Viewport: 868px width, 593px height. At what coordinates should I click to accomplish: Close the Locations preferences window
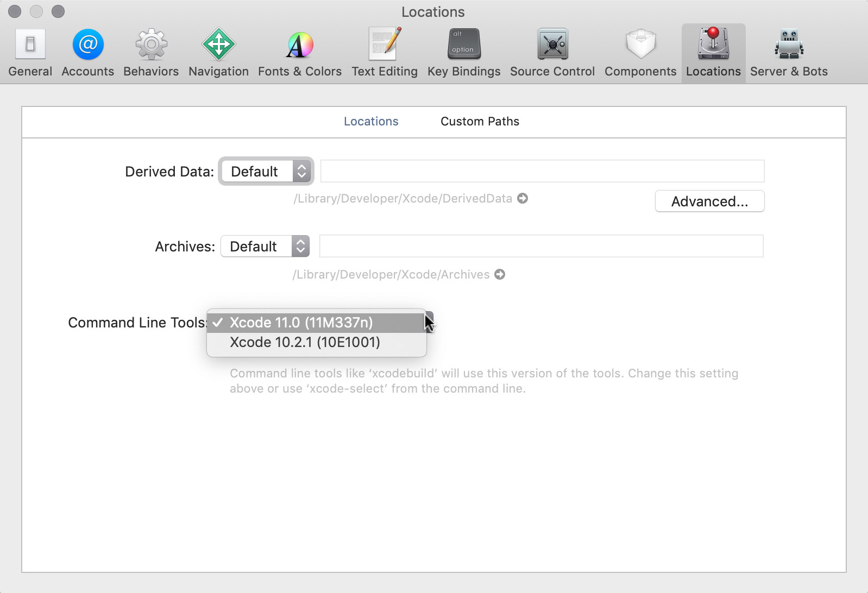pyautogui.click(x=15, y=11)
